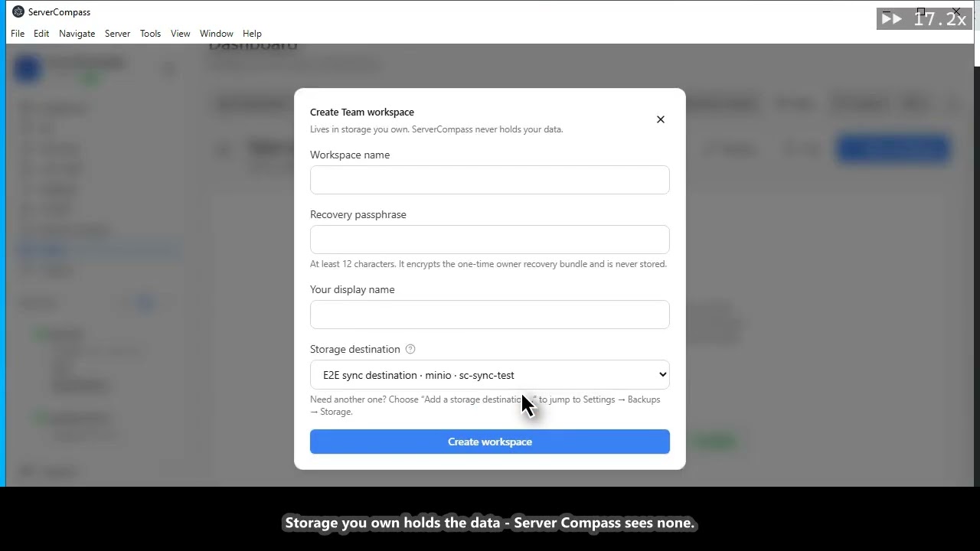Click the ServerCompass app icon in title bar

[x=18, y=11]
